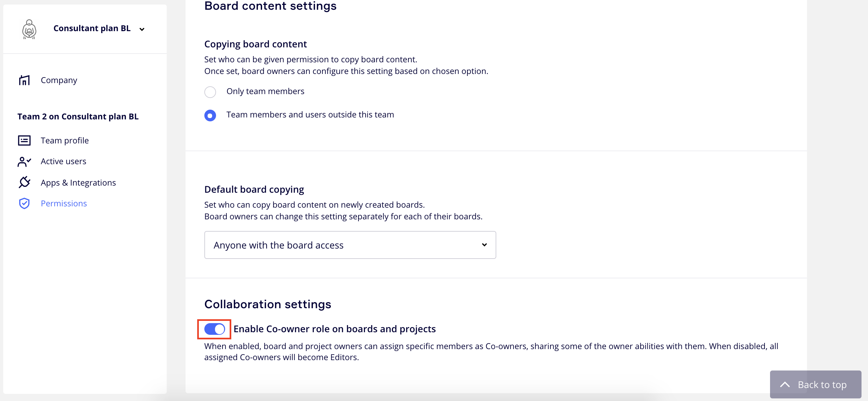Viewport: 868px width, 401px height.
Task: Open the Company menu item
Action: point(59,80)
